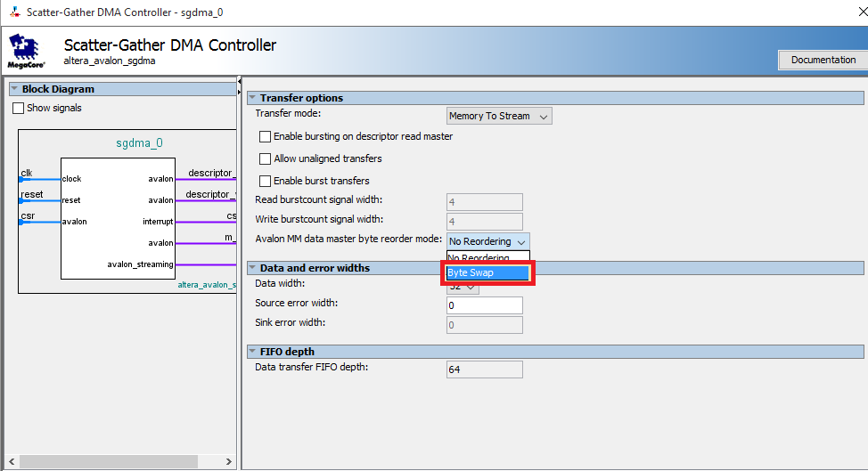868x471 pixels.
Task: Open the Documentation button
Action: click(823, 60)
